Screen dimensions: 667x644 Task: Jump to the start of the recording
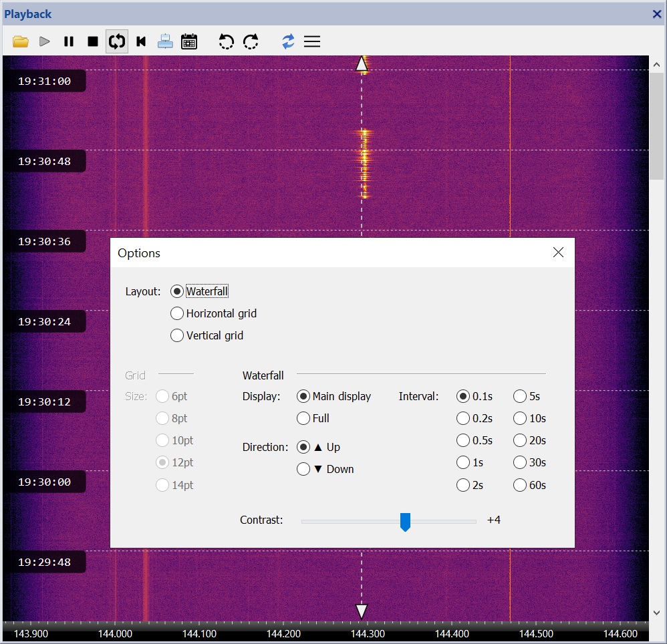click(141, 42)
